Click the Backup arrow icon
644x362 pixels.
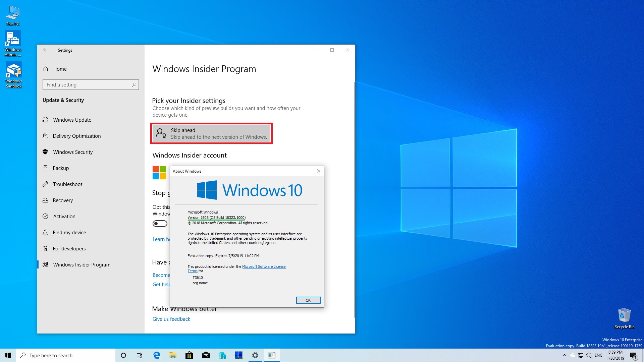[45, 168]
